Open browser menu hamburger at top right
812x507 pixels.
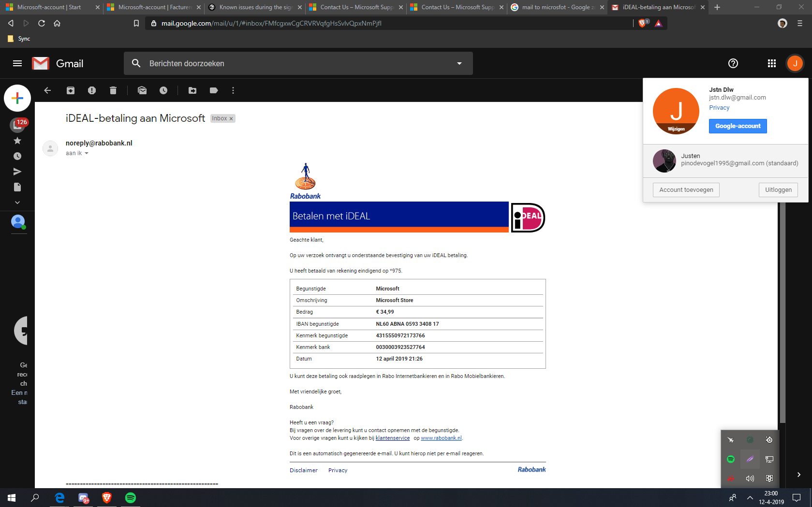800,23
